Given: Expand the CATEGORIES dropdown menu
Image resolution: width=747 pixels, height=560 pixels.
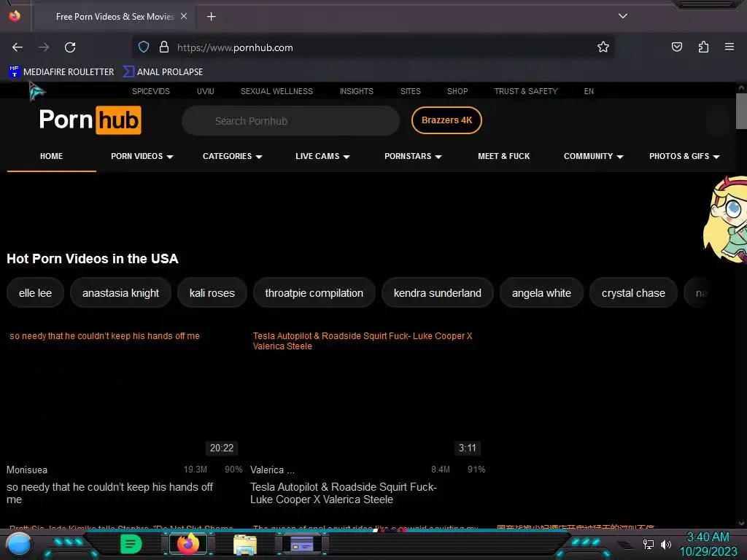Looking at the screenshot, I should [233, 156].
